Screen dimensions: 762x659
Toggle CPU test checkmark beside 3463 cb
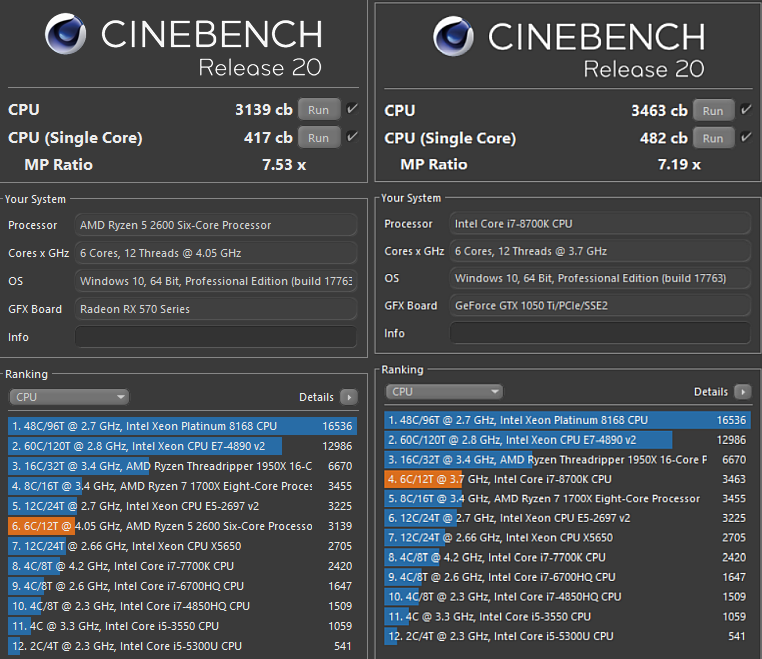pyautogui.click(x=746, y=110)
